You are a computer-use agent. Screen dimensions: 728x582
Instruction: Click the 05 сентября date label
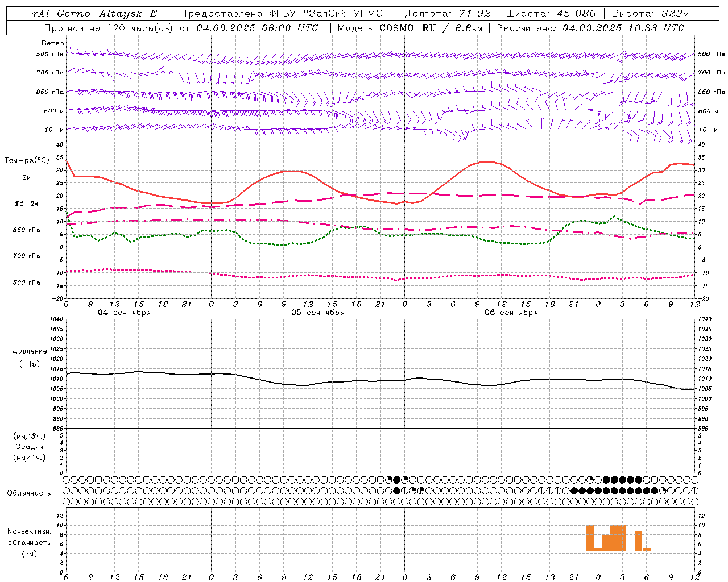[318, 313]
